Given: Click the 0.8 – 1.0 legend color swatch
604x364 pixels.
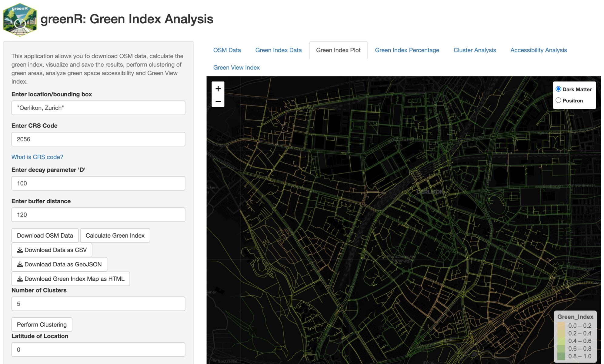Looking at the screenshot, I should tap(561, 356).
